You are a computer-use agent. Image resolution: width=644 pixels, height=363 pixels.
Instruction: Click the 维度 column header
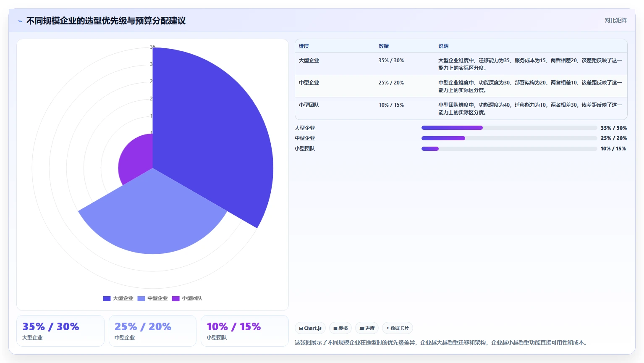(304, 46)
